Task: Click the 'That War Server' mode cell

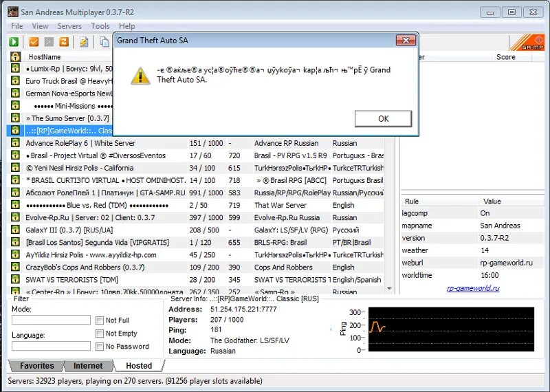Action: click(x=280, y=206)
